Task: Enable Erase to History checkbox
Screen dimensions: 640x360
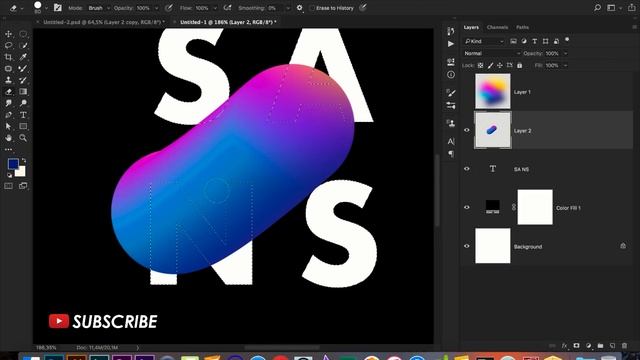Action: (312, 8)
